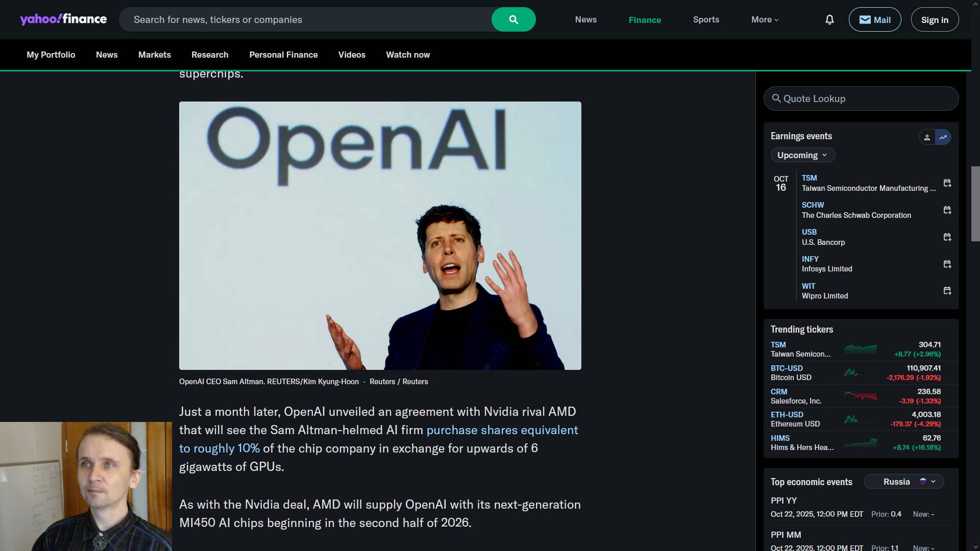Image resolution: width=980 pixels, height=551 pixels.
Task: Open the notifications bell icon
Action: 829,19
